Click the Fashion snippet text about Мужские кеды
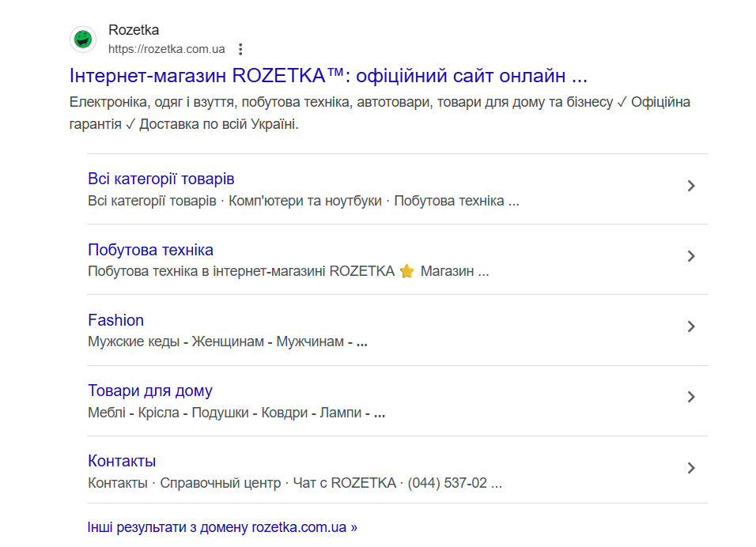756x547 pixels. point(228,342)
